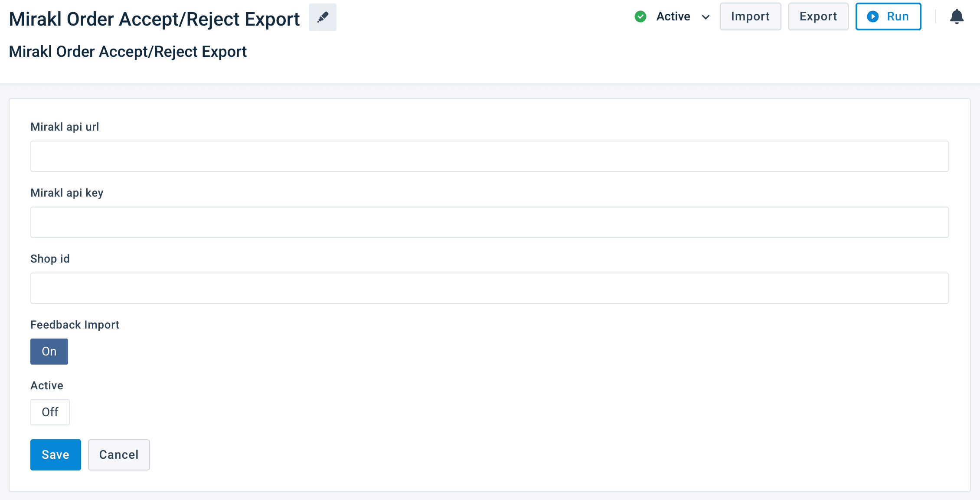The width and height of the screenshot is (980, 500).
Task: Click the Feedback Import label text
Action: tap(75, 325)
